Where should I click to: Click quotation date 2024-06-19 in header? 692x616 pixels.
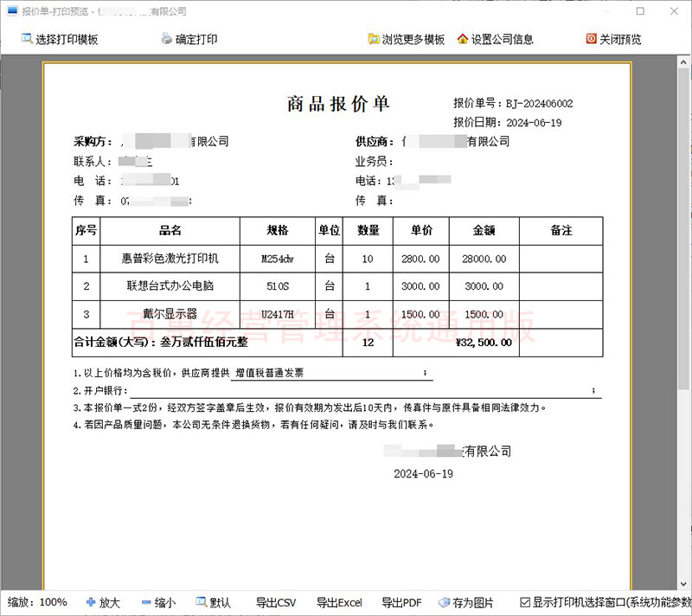534,123
